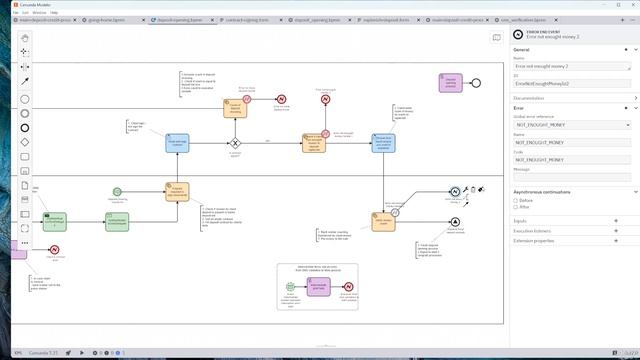Close the going-home.bpmn tab
Screen dimensions: 640x360
144,20
